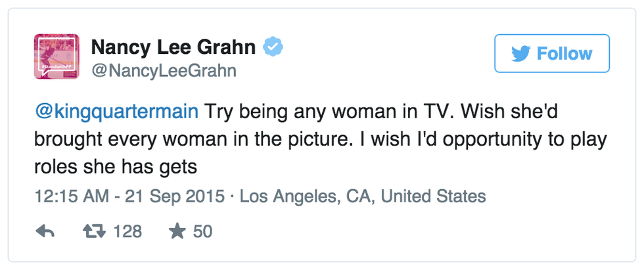Click the reply arrow icon
The height and width of the screenshot is (270, 644).
[x=44, y=231]
